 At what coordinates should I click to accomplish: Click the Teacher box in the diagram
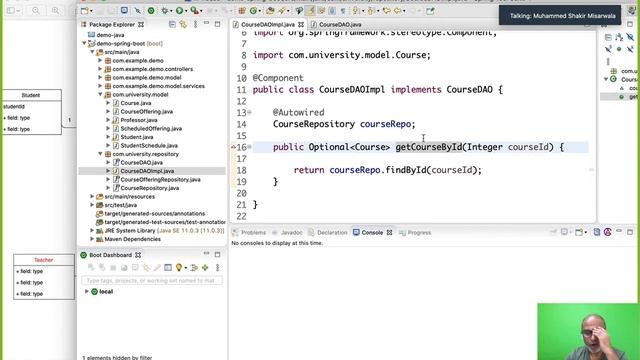click(44, 277)
